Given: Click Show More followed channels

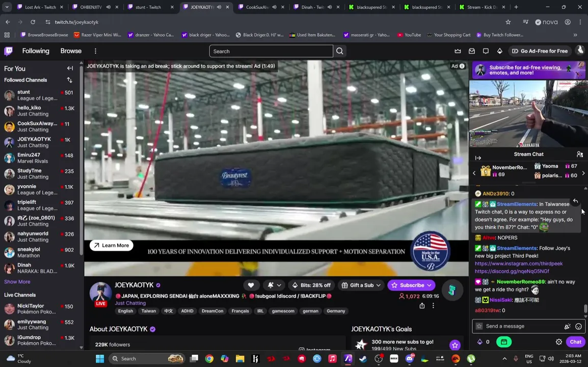Looking at the screenshot, I should coord(17,282).
